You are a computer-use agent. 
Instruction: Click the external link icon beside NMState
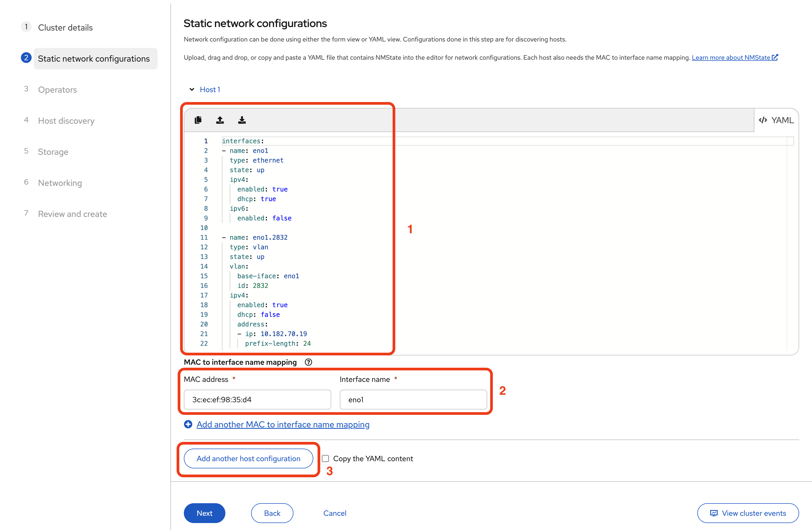(775, 57)
